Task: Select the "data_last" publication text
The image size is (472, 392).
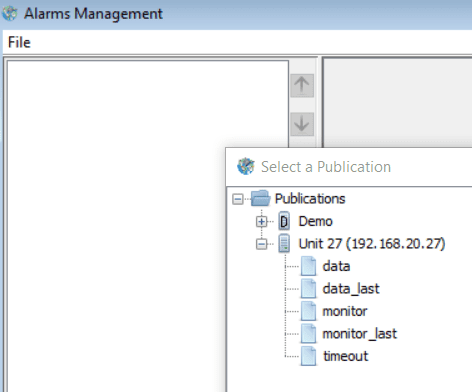Action: [351, 289]
